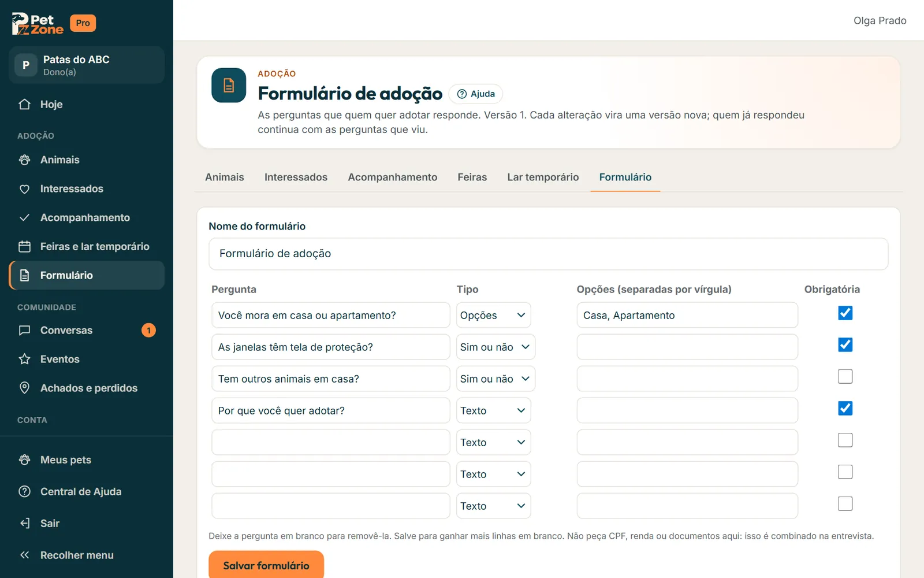The height and width of the screenshot is (578, 924).
Task: Click the Interessados heart icon
Action: 24,189
